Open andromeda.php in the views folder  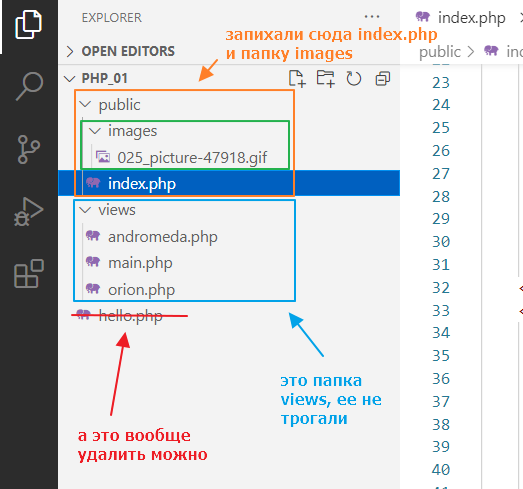(162, 237)
